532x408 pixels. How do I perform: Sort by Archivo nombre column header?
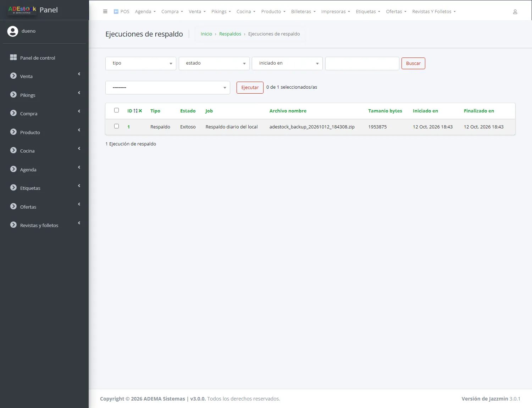tap(288, 111)
